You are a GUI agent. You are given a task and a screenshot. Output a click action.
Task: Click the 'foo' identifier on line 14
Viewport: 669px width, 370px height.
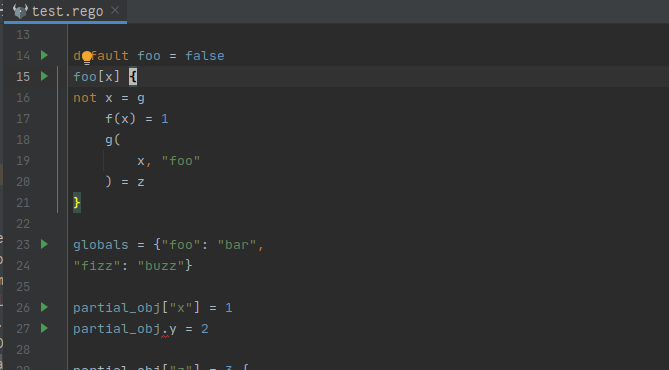pyautogui.click(x=149, y=56)
